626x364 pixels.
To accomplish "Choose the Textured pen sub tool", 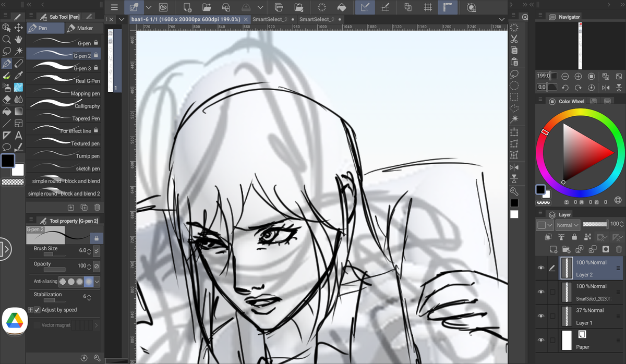I will pos(63,143).
